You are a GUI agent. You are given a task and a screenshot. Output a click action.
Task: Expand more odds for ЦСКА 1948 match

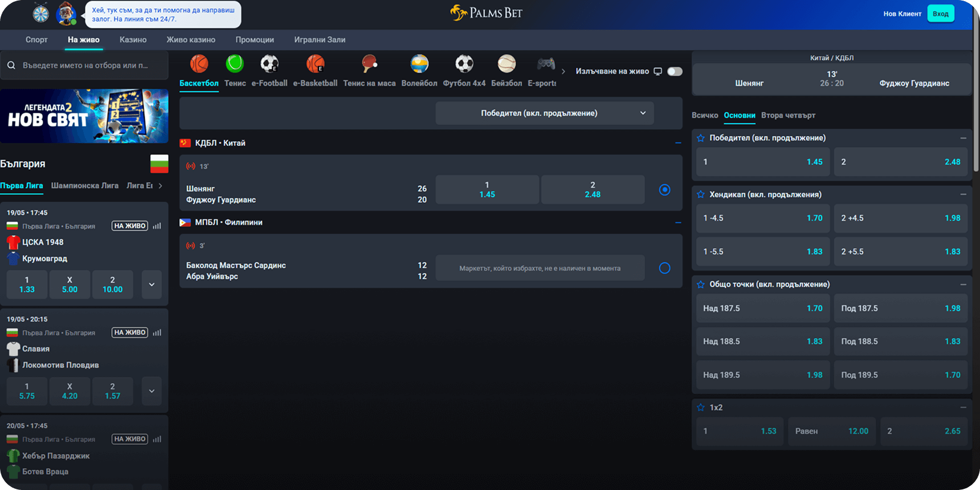point(152,284)
